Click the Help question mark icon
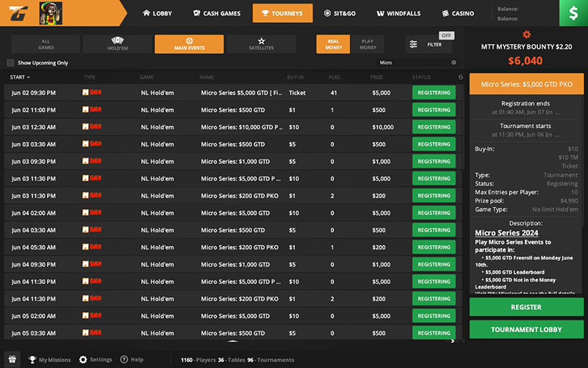588x368 pixels. point(124,360)
